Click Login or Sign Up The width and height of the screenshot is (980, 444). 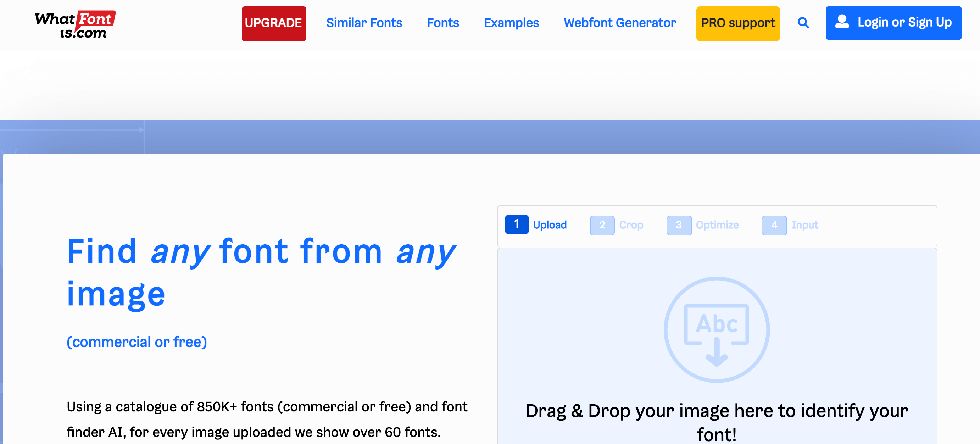(x=904, y=22)
